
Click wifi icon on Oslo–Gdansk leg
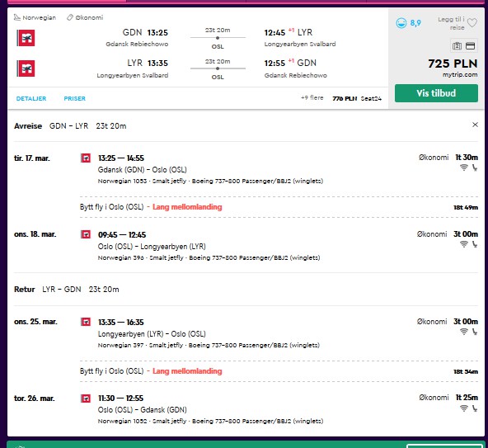[464, 408]
